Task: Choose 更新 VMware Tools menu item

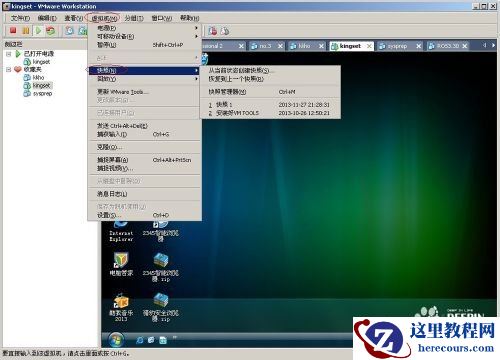Action: click(145, 92)
